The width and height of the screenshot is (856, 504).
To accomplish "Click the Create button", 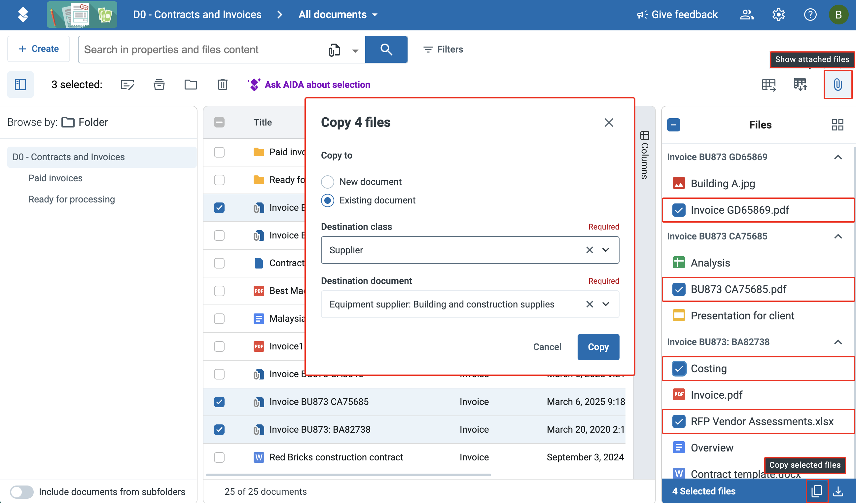I will pos(39,49).
